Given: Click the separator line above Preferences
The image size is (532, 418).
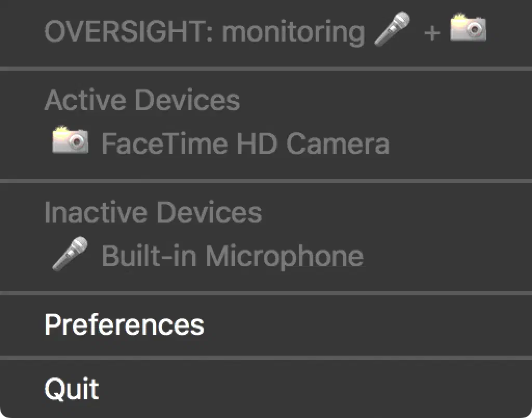Looking at the screenshot, I should pos(266,293).
